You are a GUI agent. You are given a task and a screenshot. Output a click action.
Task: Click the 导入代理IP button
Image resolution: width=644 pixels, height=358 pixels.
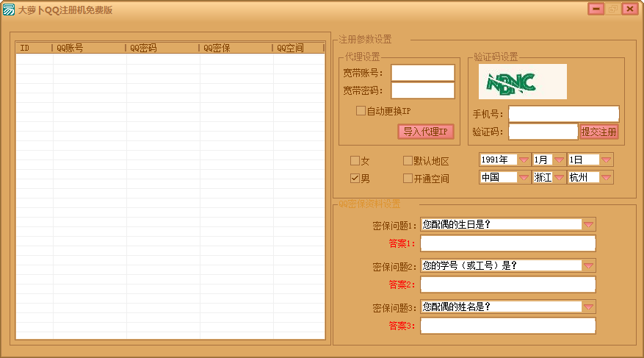pyautogui.click(x=425, y=132)
